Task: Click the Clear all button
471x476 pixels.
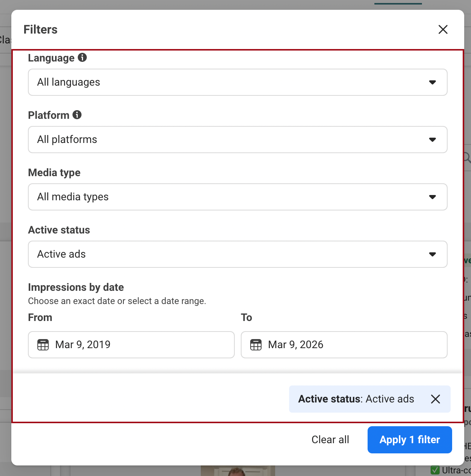Action: coord(330,440)
